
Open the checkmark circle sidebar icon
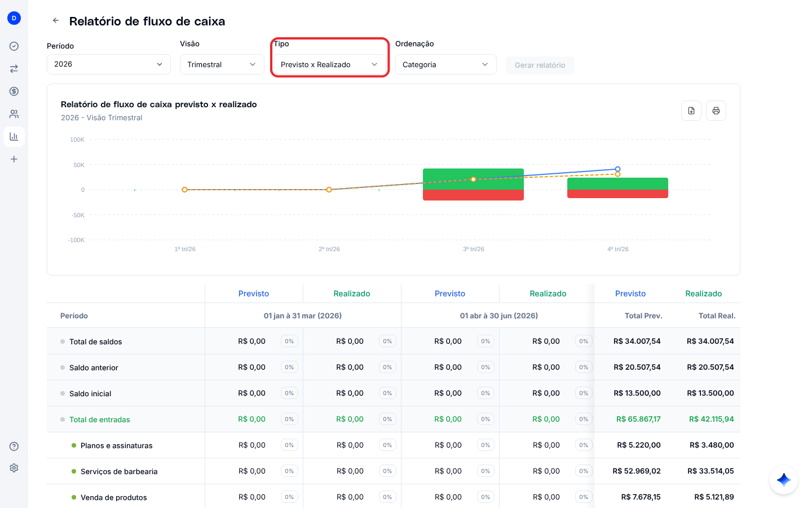point(14,46)
